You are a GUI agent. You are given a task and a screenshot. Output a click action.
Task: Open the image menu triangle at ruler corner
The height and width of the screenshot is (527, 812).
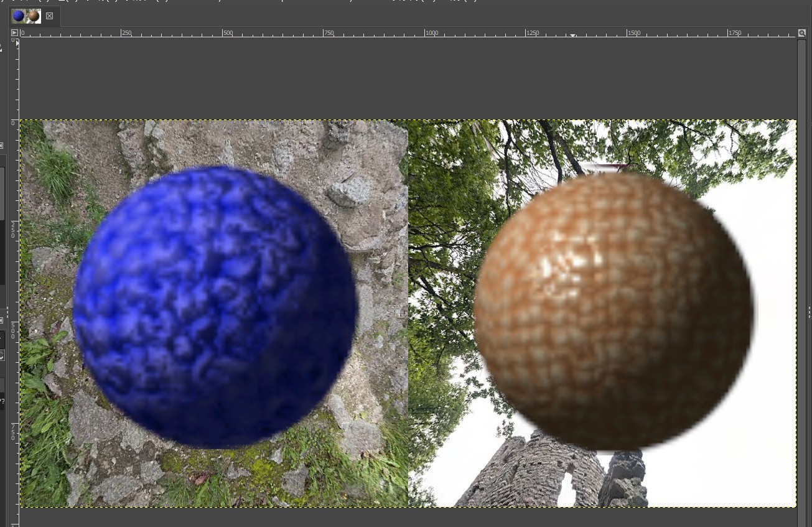point(14,32)
